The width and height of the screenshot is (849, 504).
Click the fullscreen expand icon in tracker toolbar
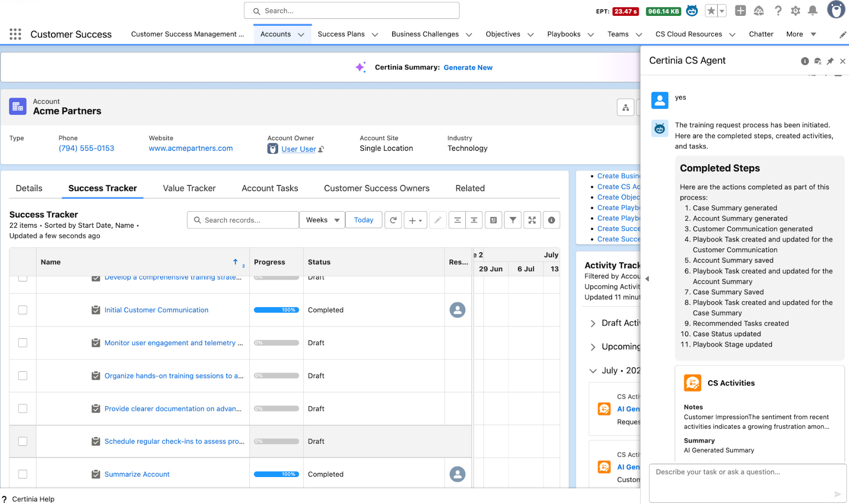532,220
